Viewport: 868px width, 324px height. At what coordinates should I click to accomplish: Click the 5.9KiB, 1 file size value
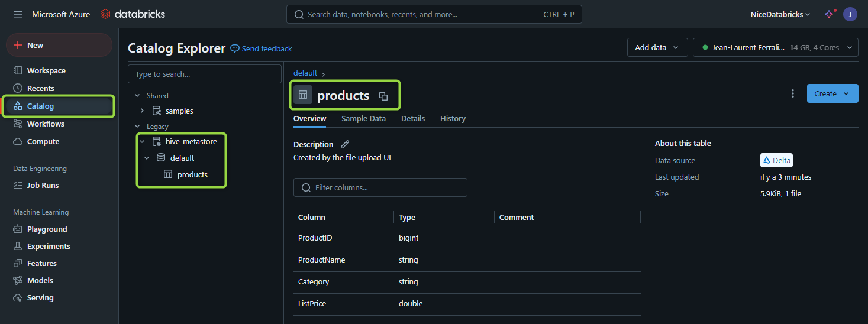(780, 193)
